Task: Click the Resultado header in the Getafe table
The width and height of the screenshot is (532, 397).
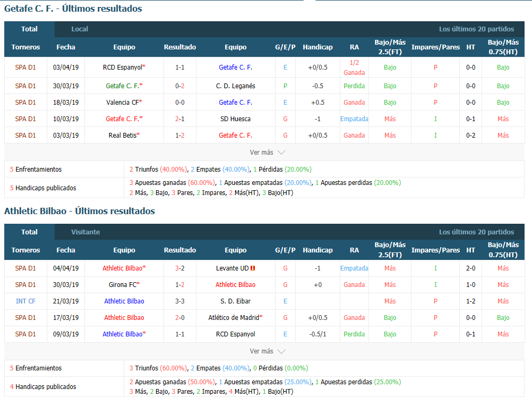Action: click(x=180, y=47)
